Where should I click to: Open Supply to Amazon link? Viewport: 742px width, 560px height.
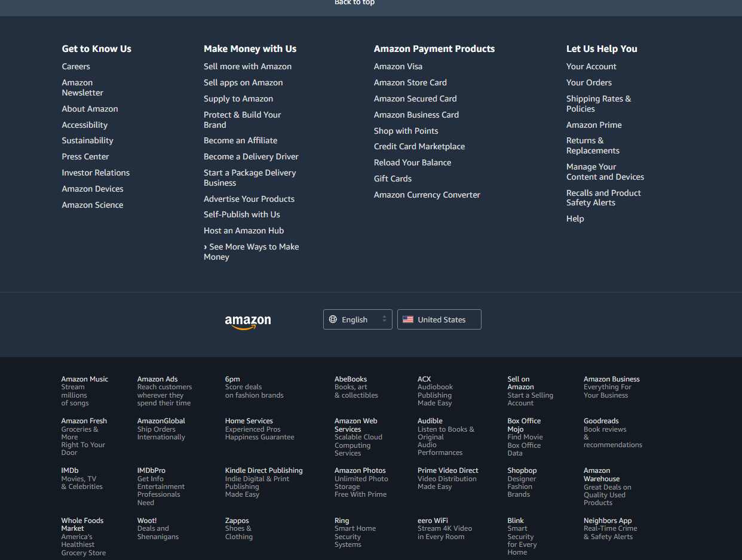pyautogui.click(x=238, y=99)
